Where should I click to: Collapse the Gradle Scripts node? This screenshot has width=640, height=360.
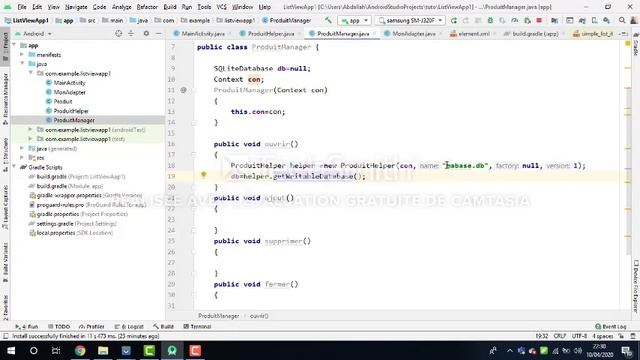coord(15,167)
